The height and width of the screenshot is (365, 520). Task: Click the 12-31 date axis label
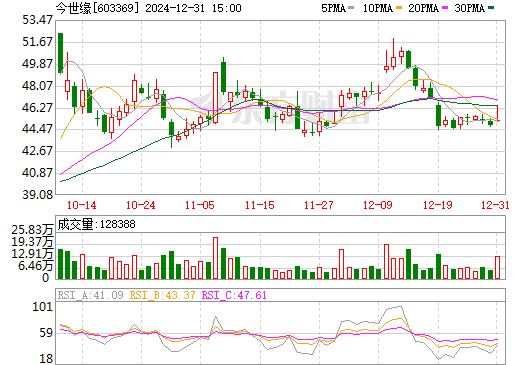tap(495, 205)
